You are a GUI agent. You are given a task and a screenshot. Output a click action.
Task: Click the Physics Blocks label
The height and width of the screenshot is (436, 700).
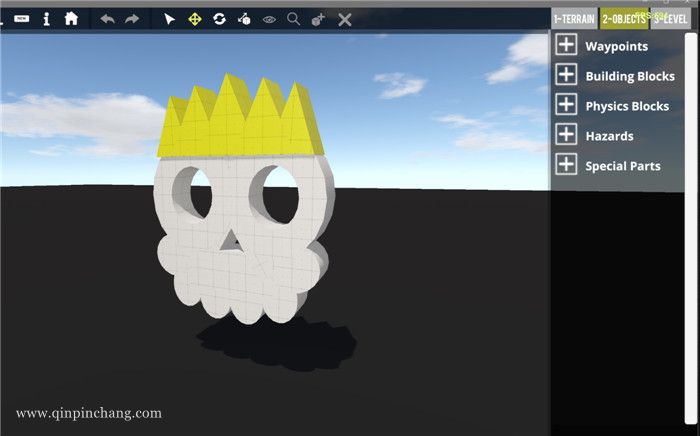627,106
